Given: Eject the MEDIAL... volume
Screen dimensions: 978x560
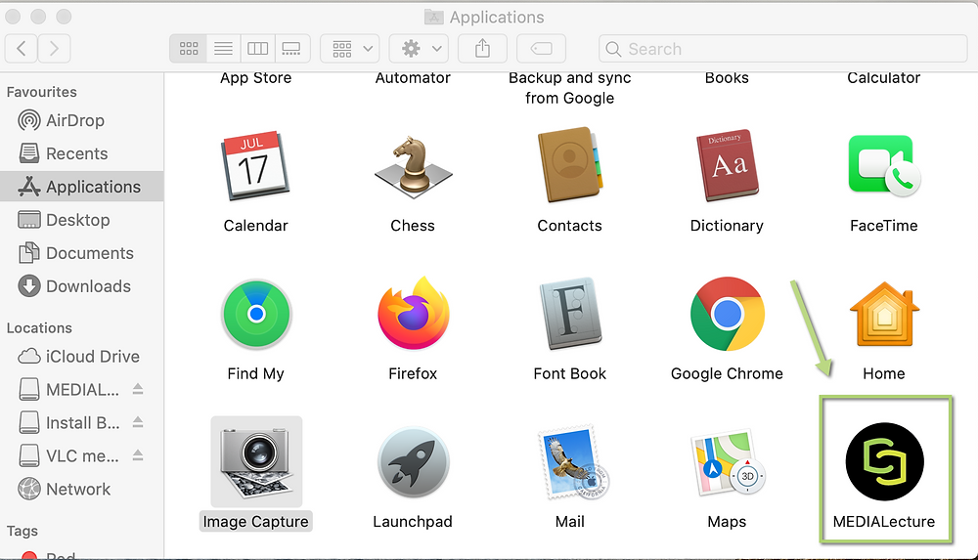Looking at the screenshot, I should [x=138, y=389].
